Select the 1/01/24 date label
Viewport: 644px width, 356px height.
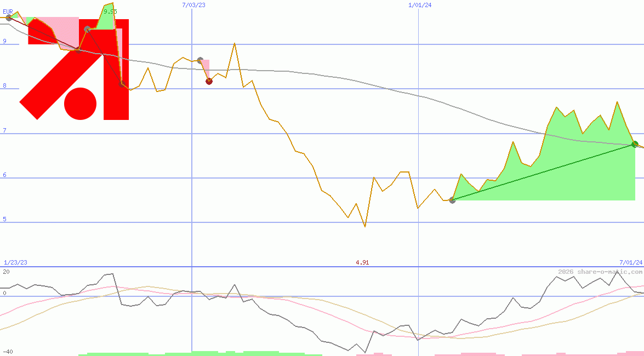pos(420,5)
